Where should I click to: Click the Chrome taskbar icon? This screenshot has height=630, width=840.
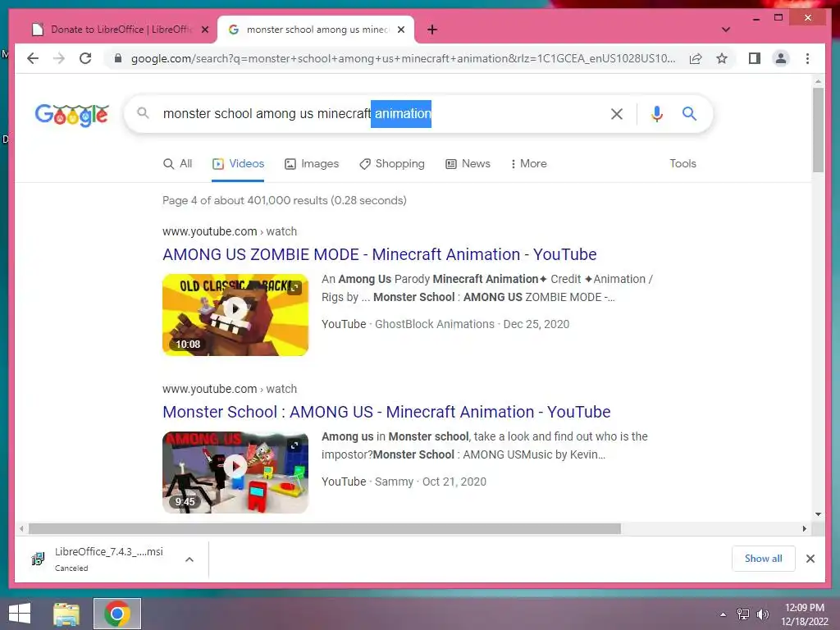tap(117, 614)
